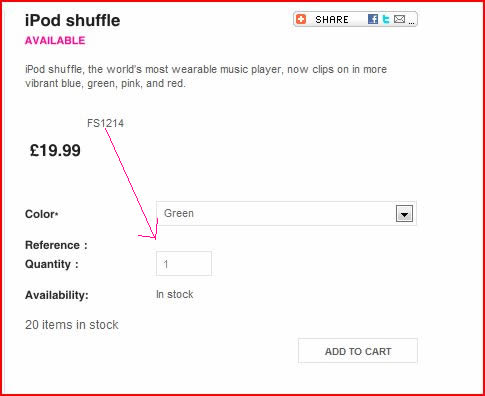Share the product via email envelope icon
This screenshot has width=485, height=396.
pos(399,19)
